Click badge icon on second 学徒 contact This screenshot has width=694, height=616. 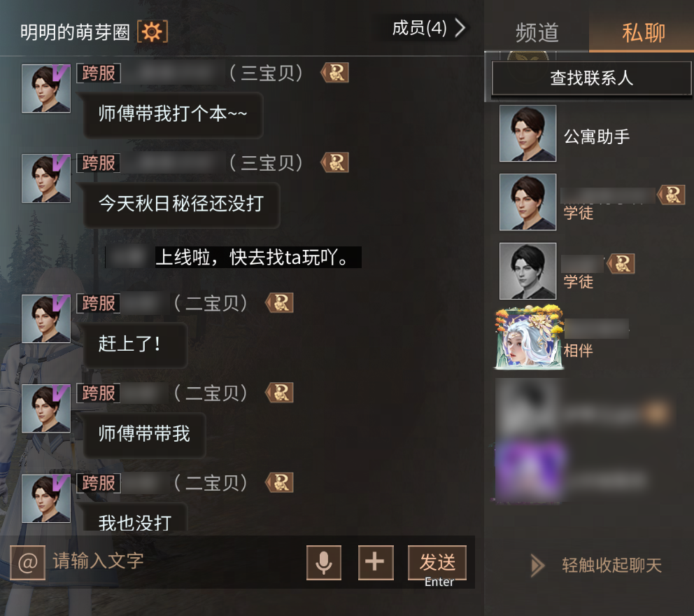(x=621, y=263)
